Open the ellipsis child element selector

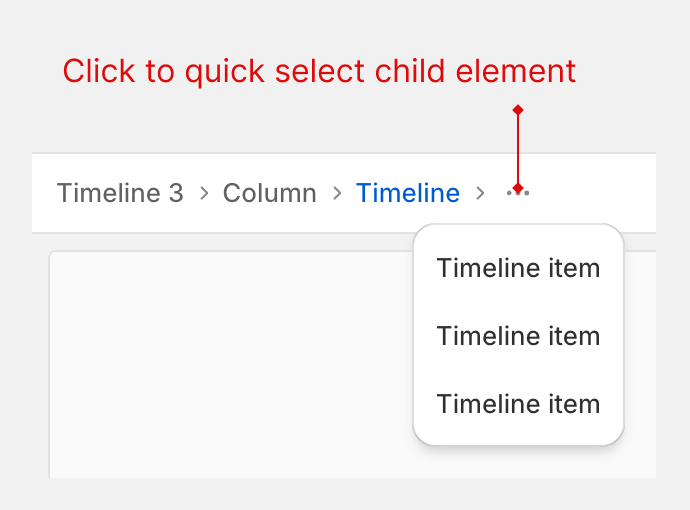coord(518,192)
